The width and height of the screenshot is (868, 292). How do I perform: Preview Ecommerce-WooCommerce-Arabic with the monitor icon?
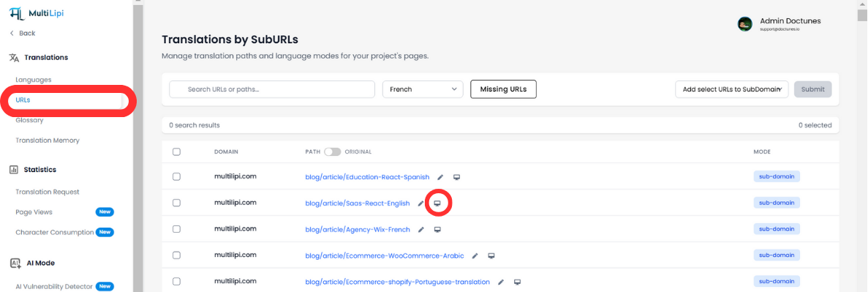491,256
